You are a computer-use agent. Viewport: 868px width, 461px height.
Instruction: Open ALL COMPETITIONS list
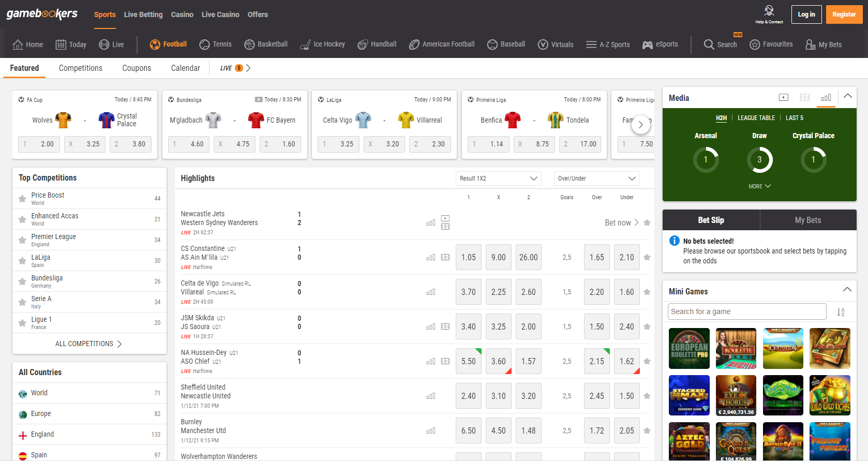click(89, 344)
